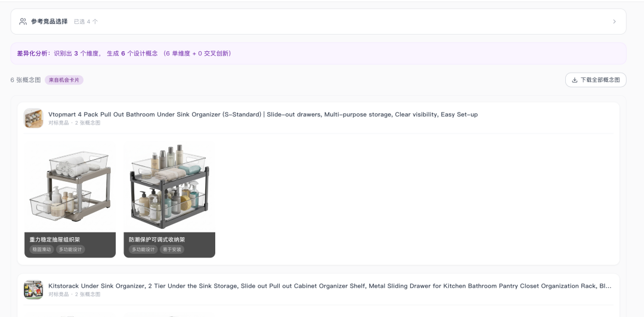Open the Kitstorack Under Sink Organizer title

point(330,286)
